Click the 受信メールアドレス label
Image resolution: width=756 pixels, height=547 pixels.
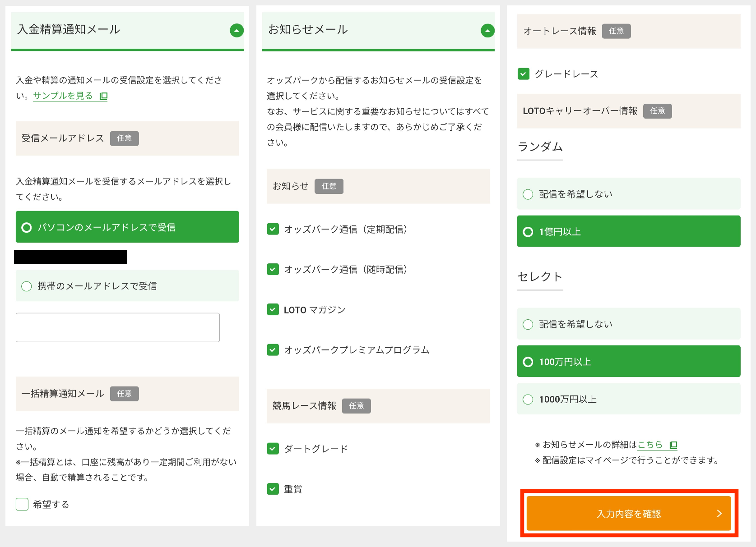point(63,138)
